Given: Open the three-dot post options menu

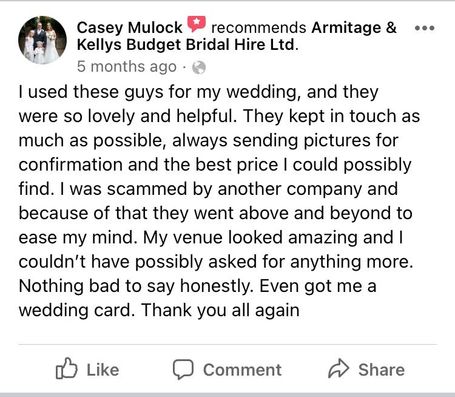Looking at the screenshot, I should [x=424, y=28].
